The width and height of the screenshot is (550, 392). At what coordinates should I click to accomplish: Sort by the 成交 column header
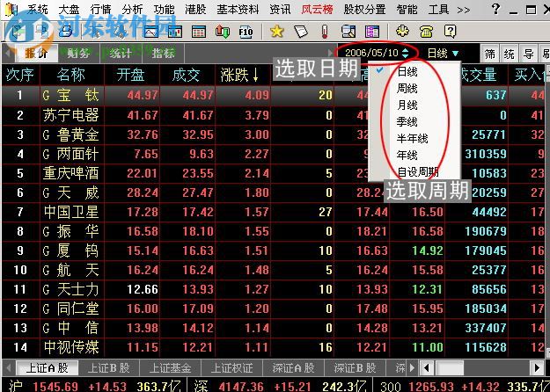tap(187, 75)
